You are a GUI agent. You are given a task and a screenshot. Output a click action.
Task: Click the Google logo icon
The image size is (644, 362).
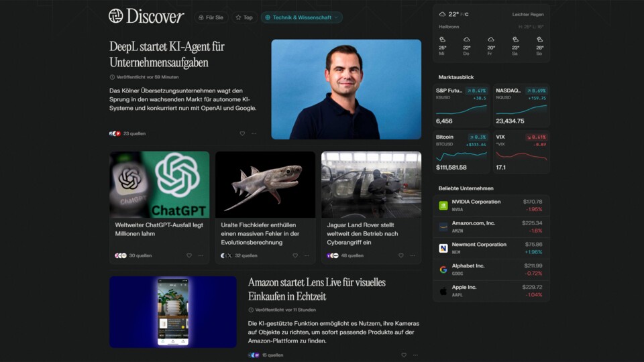(443, 269)
